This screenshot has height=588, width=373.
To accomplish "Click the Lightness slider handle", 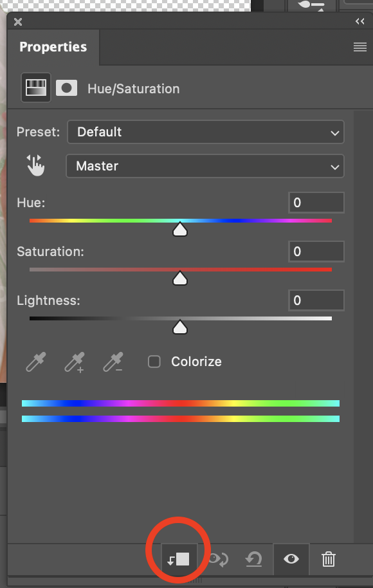I will 180,327.
